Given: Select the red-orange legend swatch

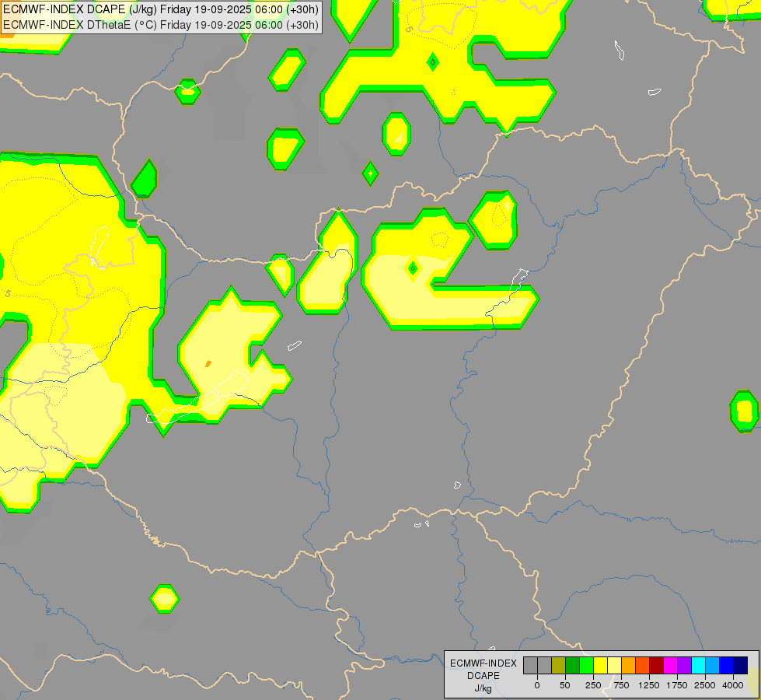Looking at the screenshot, I should tap(643, 665).
